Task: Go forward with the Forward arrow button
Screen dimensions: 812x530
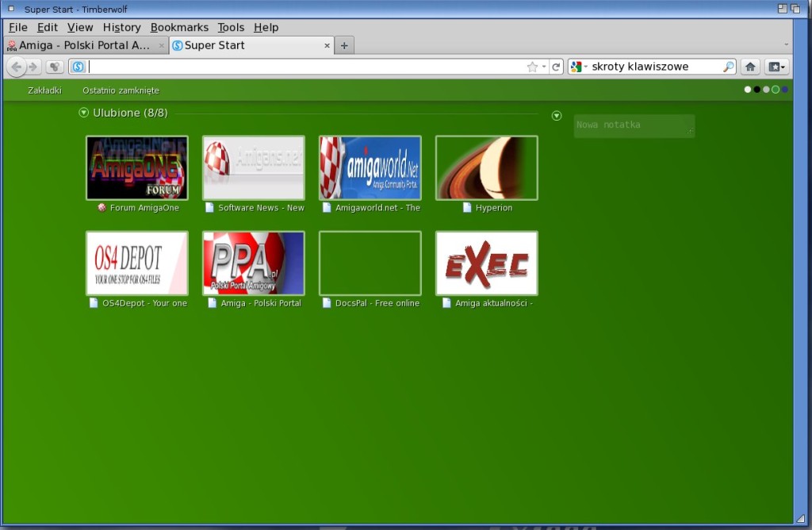Action: click(x=33, y=67)
